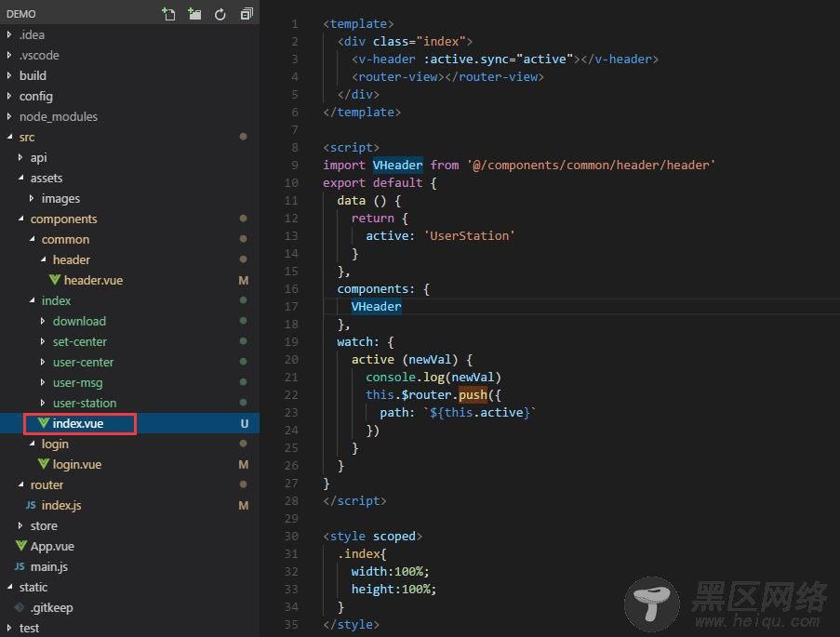The width and height of the screenshot is (840, 637).
Task: Click the M git badge on index.js row
Action: click(243, 505)
